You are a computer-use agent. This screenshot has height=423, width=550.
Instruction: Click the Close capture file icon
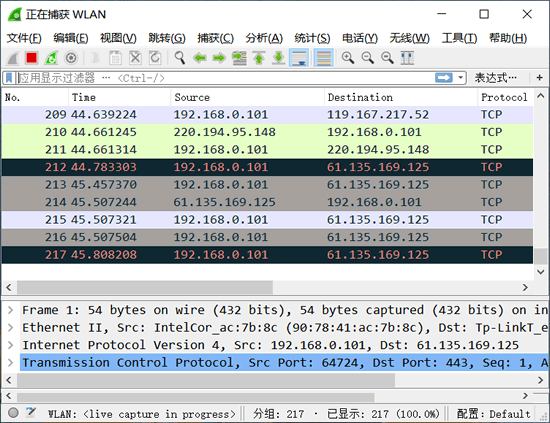click(x=135, y=58)
